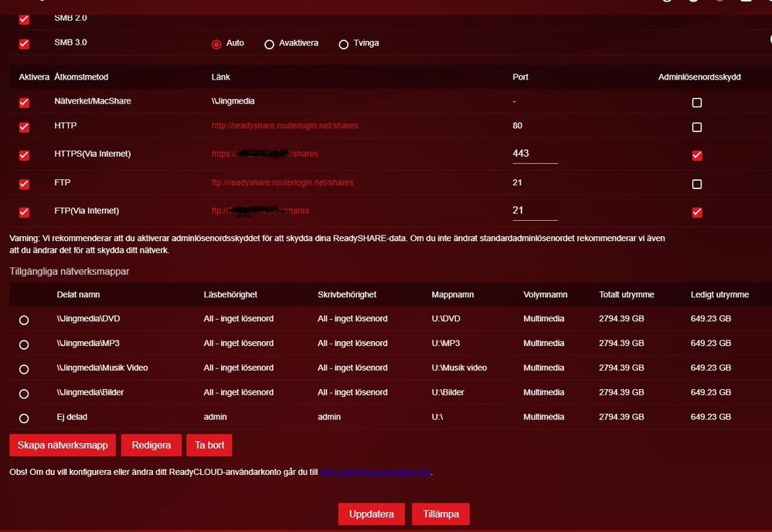Screen dimensions: 772x532
Task: Click the FTP(Via Internet) port field
Action: click(534, 211)
